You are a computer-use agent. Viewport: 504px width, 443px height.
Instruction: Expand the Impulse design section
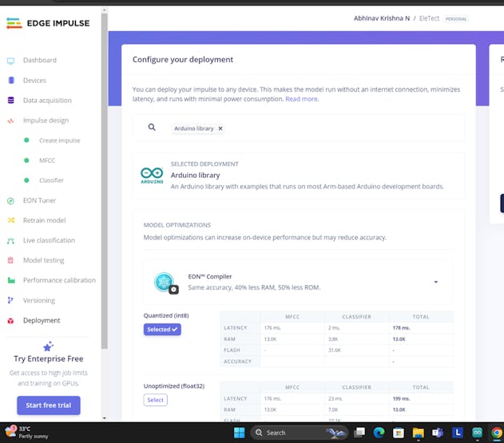coord(46,121)
